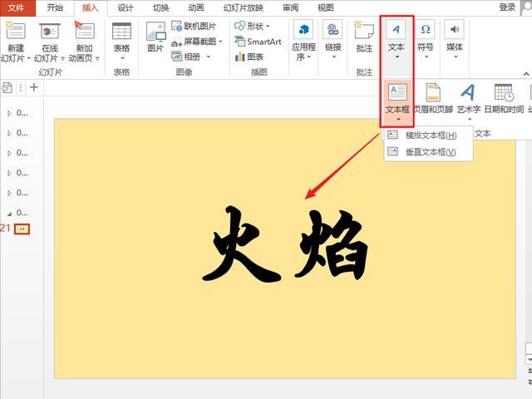Click the 联机图片 online pictures button
Image resolution: width=532 pixels, height=399 pixels.
194,26
